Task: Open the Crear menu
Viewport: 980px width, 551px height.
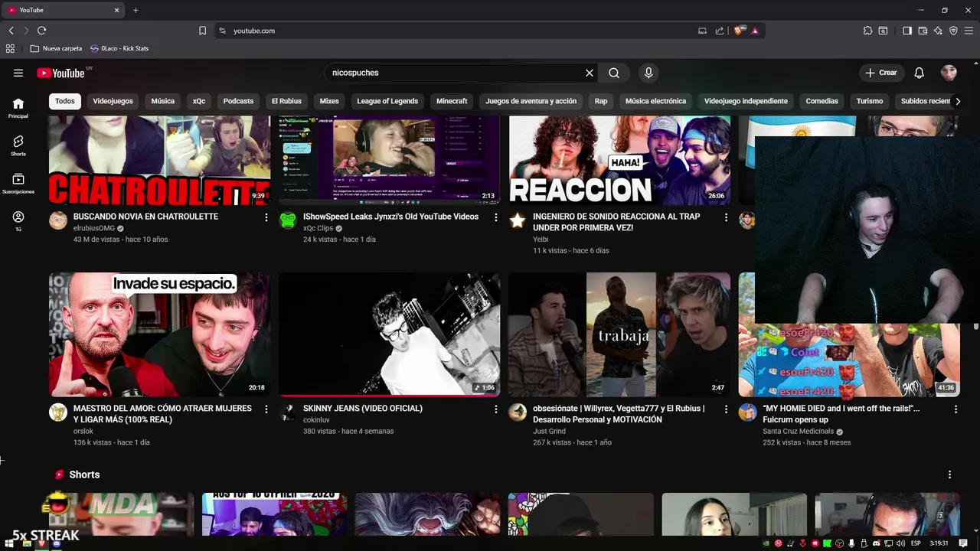Action: pyautogui.click(x=881, y=73)
